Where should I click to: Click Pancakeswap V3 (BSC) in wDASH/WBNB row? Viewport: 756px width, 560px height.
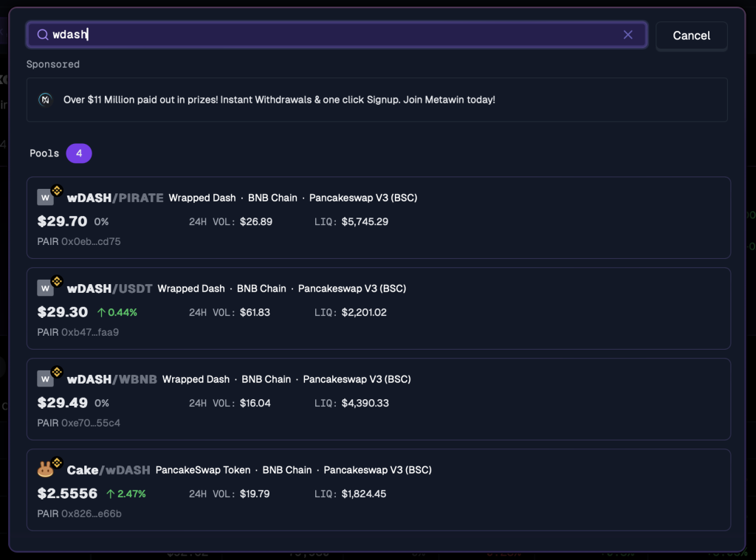point(357,379)
